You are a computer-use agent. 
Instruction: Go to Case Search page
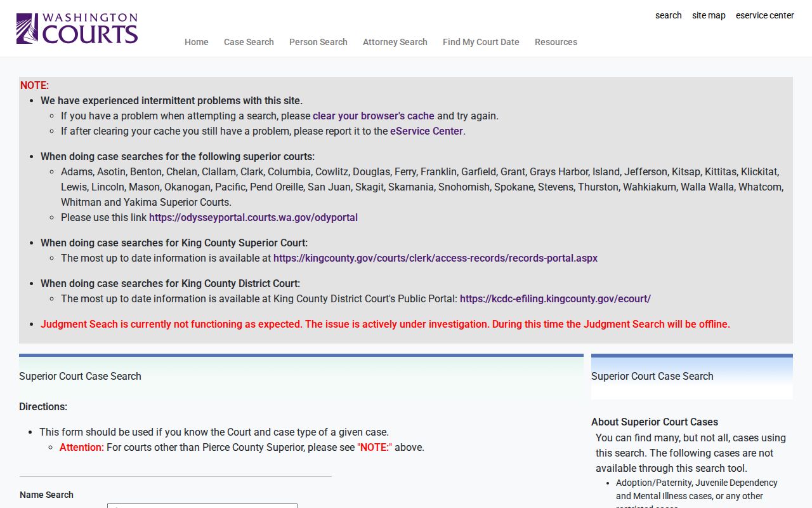(249, 42)
